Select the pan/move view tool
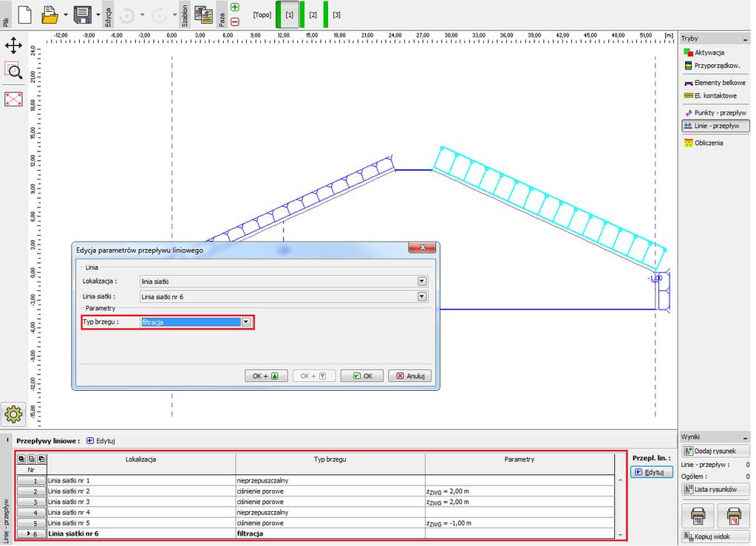The width and height of the screenshot is (756, 546). click(13, 45)
